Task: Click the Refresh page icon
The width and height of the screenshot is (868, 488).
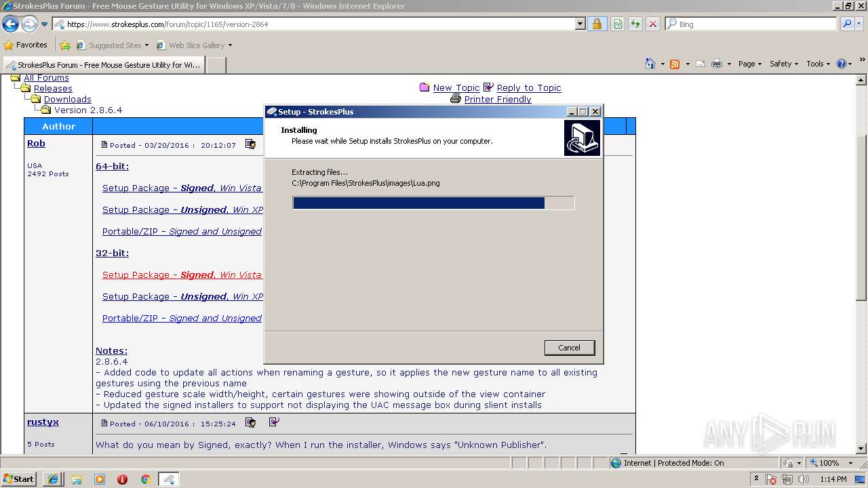Action: 635,24
